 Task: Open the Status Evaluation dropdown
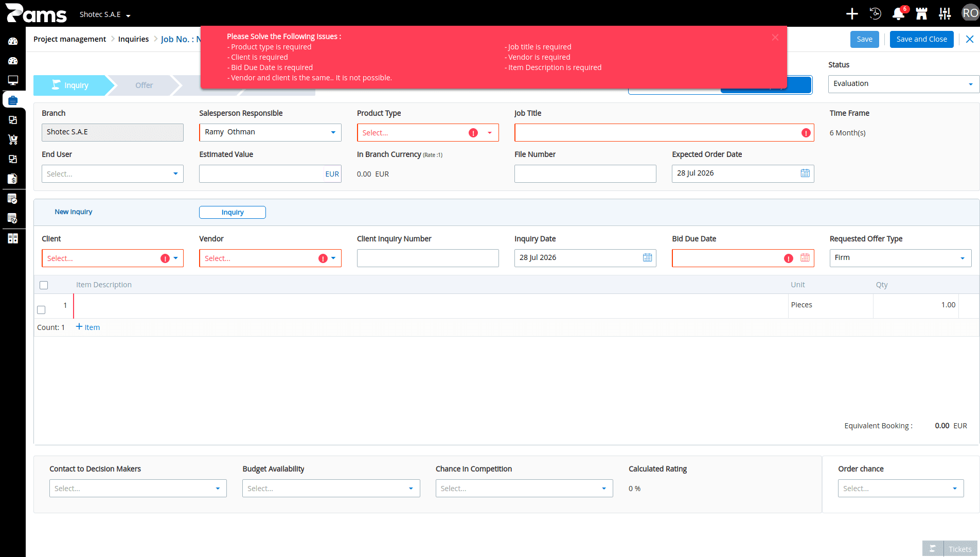(903, 84)
